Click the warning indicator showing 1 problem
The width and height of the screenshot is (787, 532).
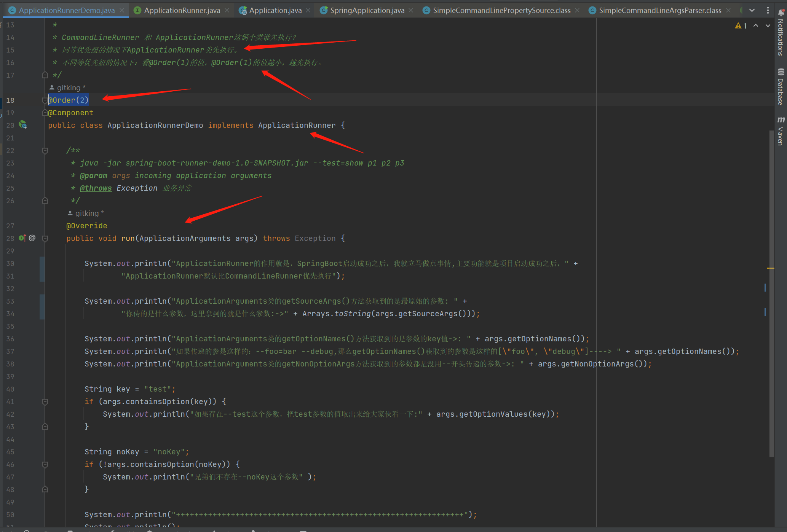[741, 25]
